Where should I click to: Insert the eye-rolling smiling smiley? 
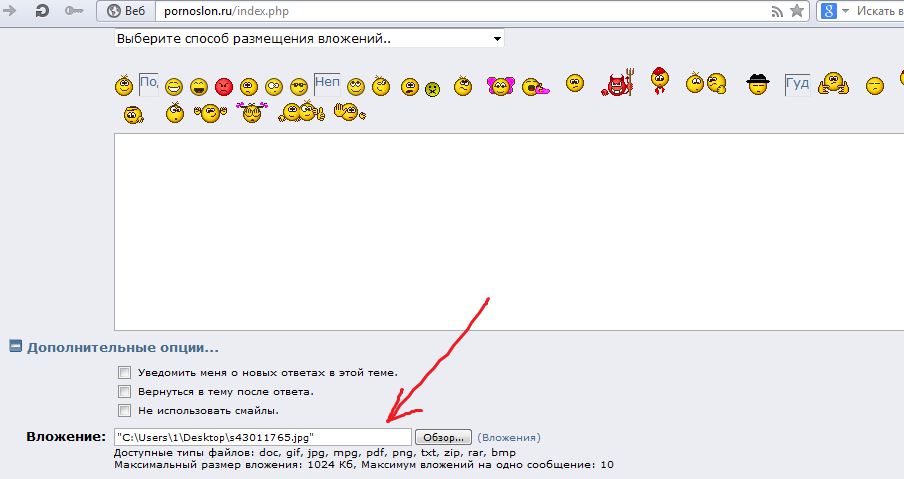pos(356,87)
